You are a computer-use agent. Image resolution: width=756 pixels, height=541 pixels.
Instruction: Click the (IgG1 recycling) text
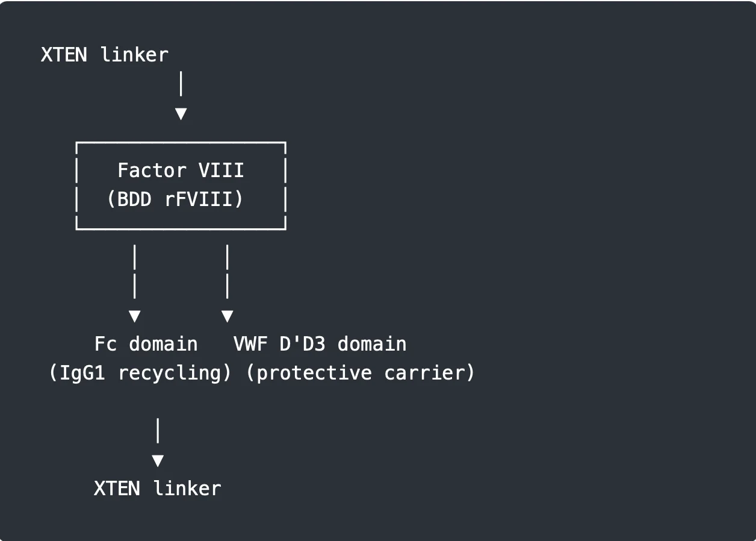[140, 373]
